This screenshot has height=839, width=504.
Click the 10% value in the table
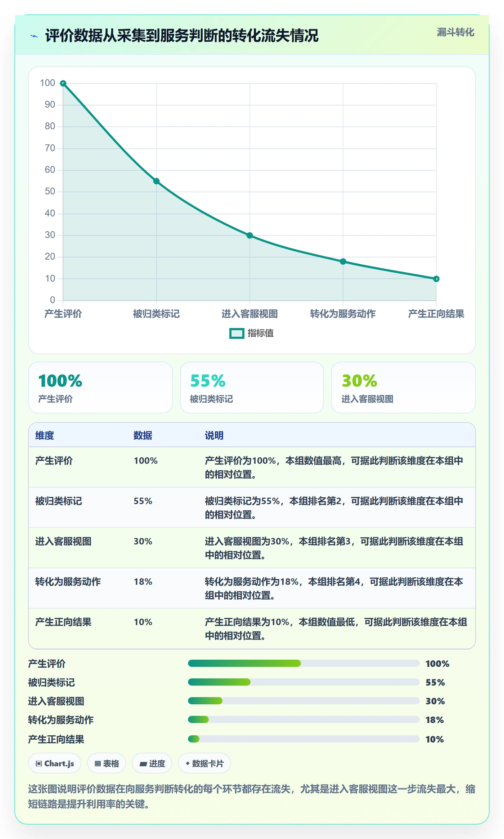click(x=143, y=622)
